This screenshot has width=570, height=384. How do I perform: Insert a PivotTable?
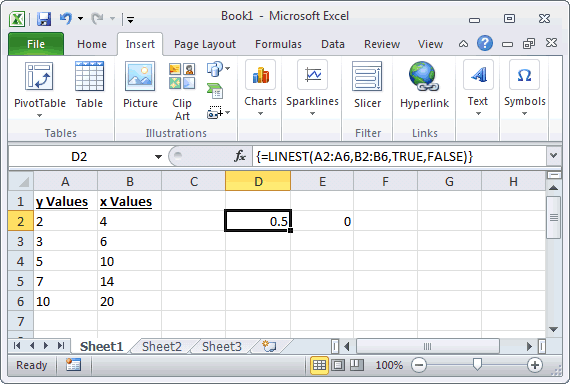(x=39, y=89)
